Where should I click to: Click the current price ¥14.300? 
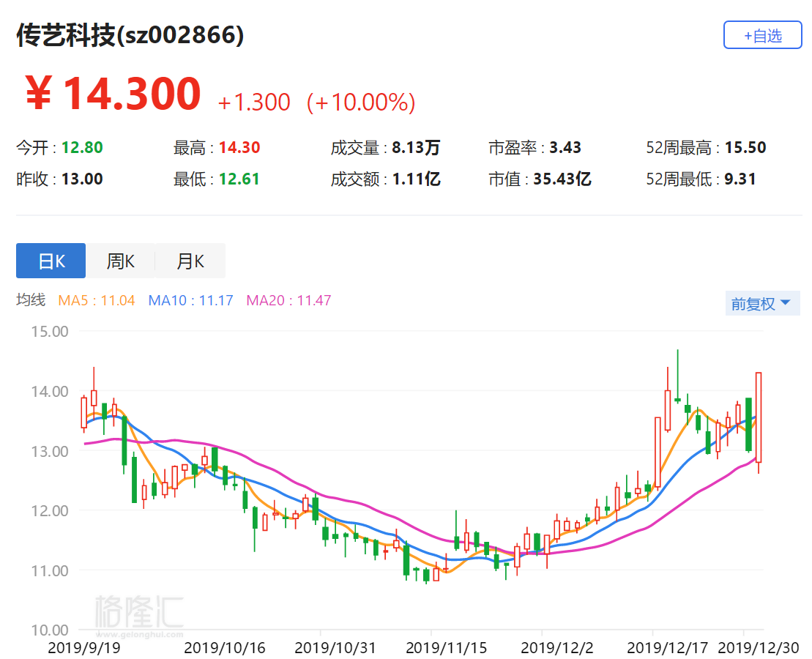point(112,93)
